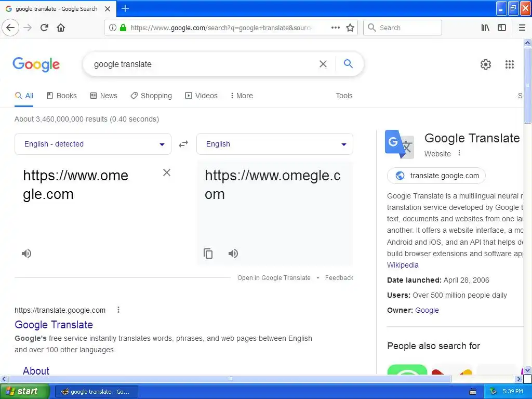Viewport: 532px width, 399px height.
Task: Click the vertical scrollbar down arrow
Action: pyautogui.click(x=528, y=370)
